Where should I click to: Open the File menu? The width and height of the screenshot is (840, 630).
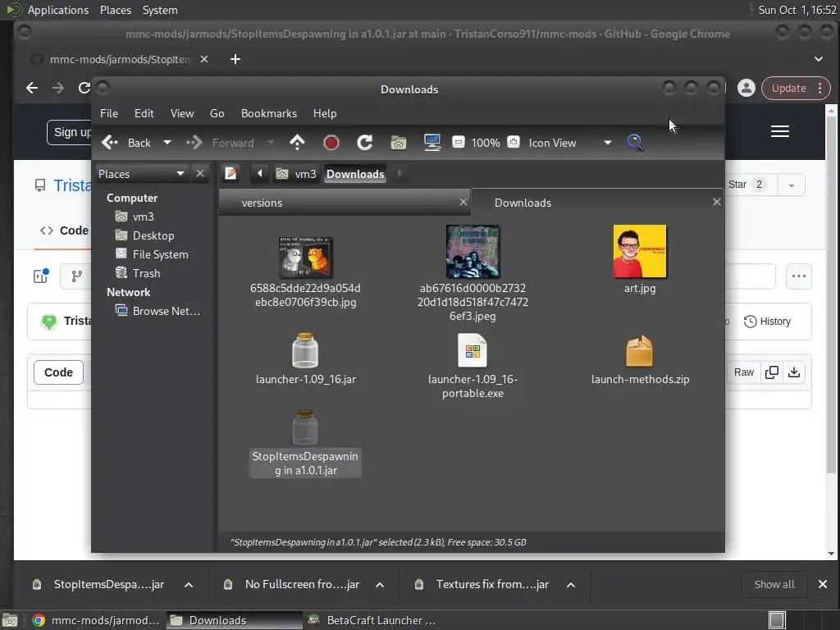(109, 113)
